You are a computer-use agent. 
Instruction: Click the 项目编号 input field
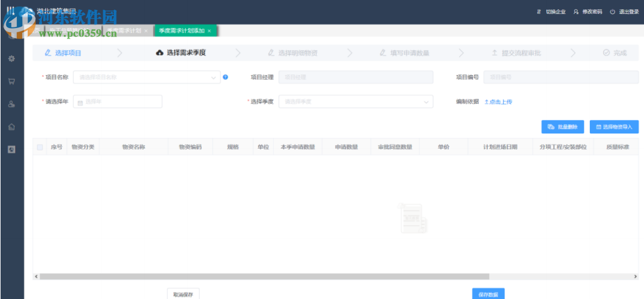point(561,77)
